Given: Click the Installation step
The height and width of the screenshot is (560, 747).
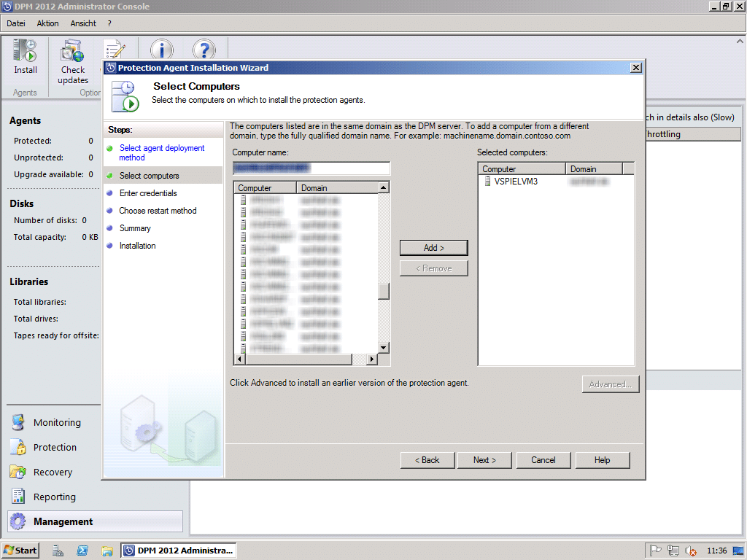Looking at the screenshot, I should (x=138, y=246).
